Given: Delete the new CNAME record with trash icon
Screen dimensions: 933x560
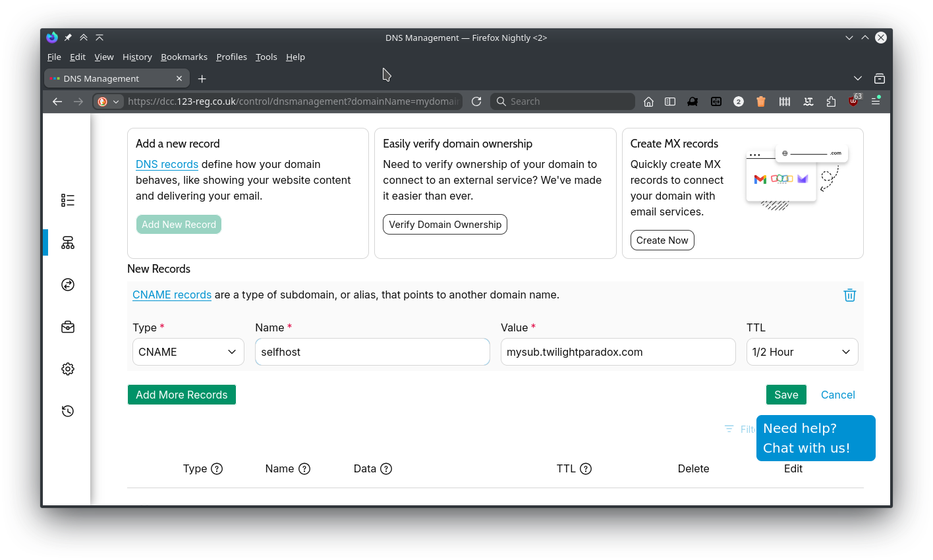Looking at the screenshot, I should (849, 295).
